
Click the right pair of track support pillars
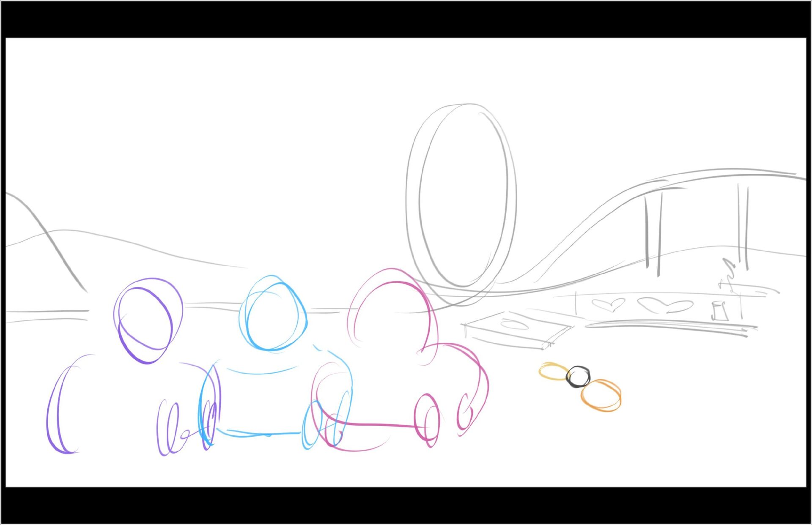tap(743, 226)
